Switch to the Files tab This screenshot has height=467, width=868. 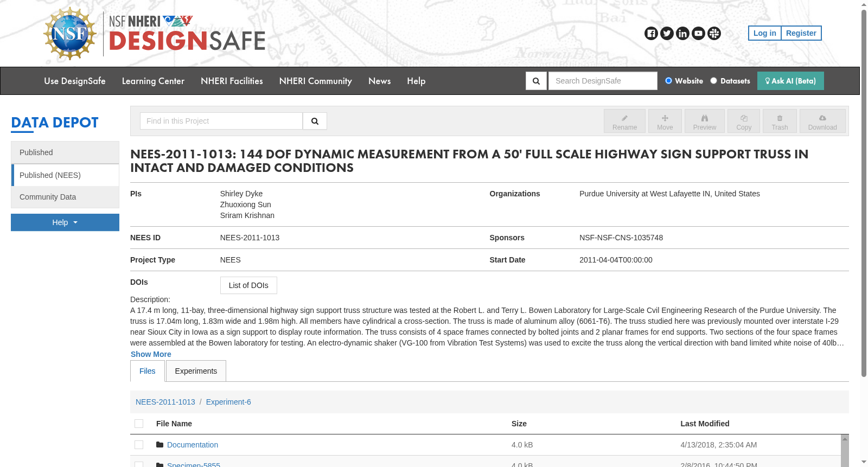click(x=148, y=371)
